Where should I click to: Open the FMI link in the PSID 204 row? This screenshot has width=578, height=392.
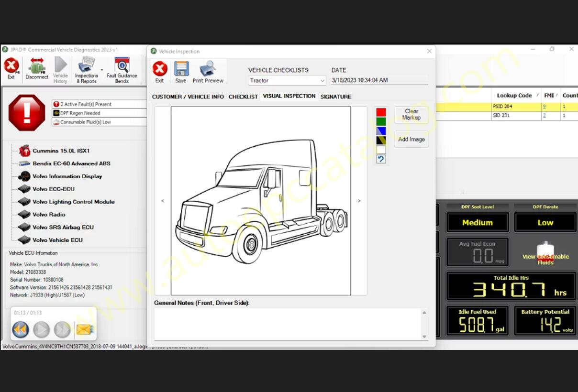545,107
